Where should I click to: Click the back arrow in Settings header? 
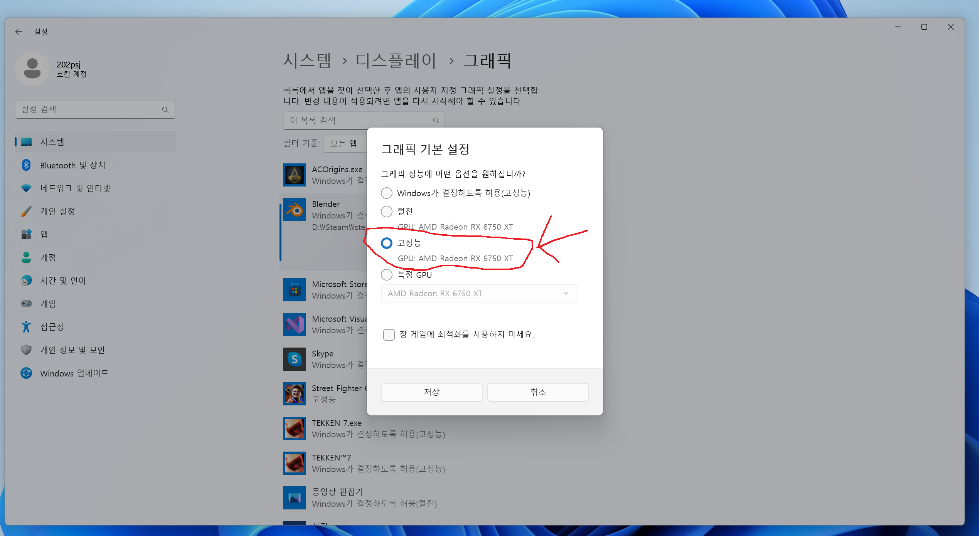pyautogui.click(x=19, y=32)
